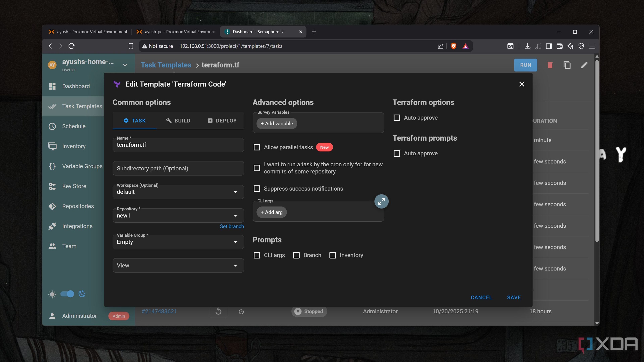Click the clock icon in the task row
Viewport: 644px width, 362px height.
tap(241, 312)
